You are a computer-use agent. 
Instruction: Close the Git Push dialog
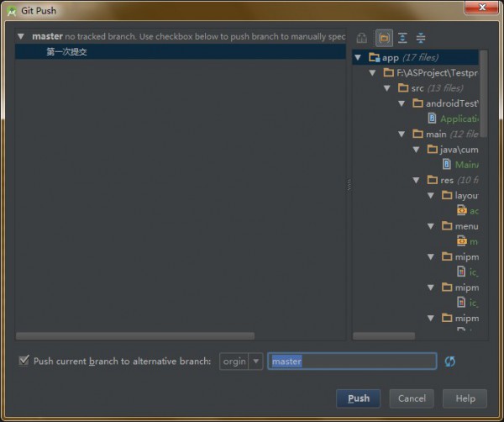[x=482, y=8]
